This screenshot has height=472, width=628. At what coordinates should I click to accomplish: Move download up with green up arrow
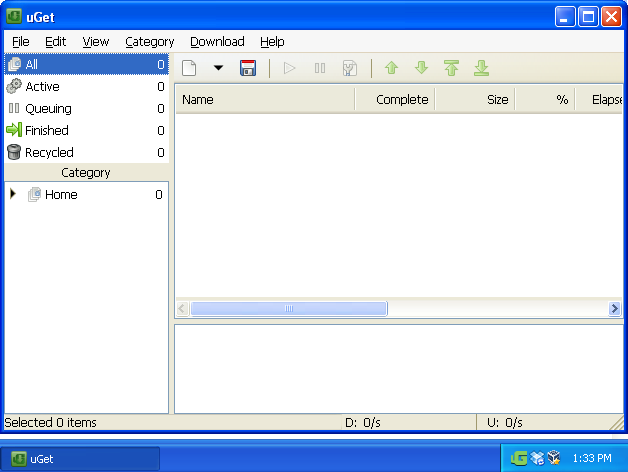point(391,68)
